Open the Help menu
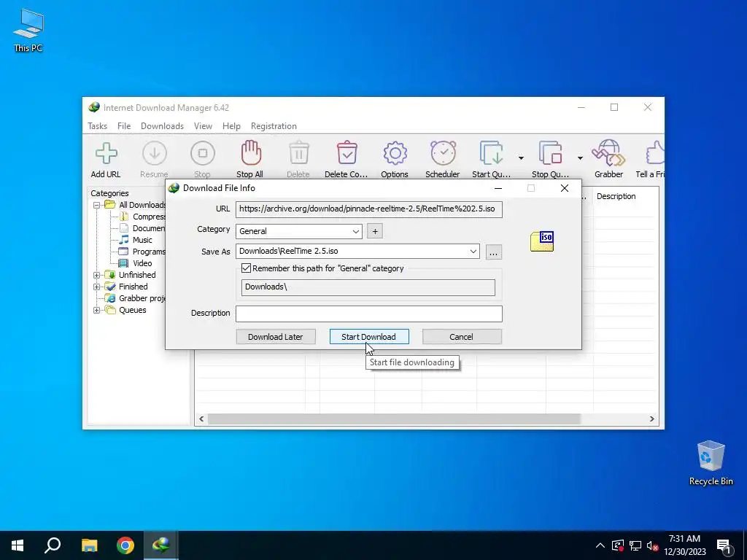Screen dimensions: 747x560 (231, 126)
